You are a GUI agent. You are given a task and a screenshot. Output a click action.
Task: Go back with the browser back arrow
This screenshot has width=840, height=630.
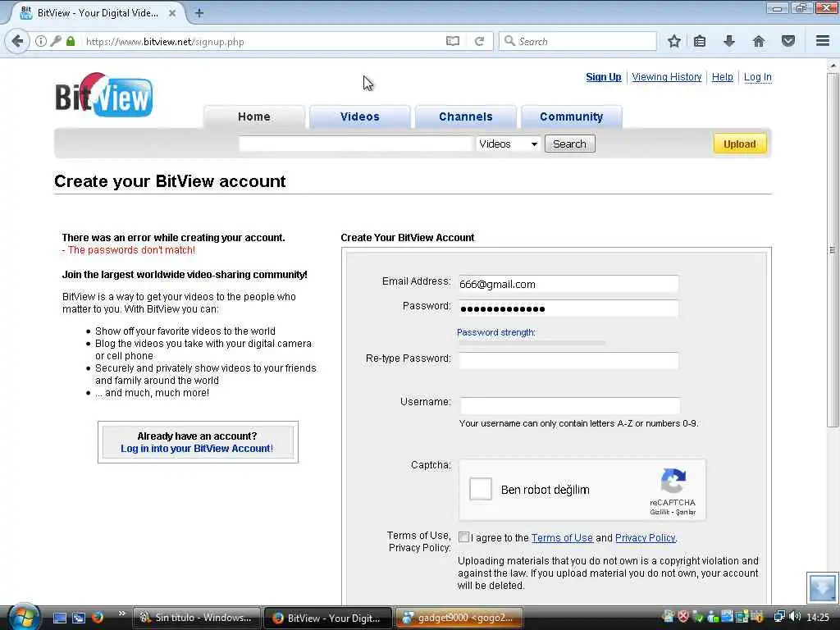[x=17, y=41]
